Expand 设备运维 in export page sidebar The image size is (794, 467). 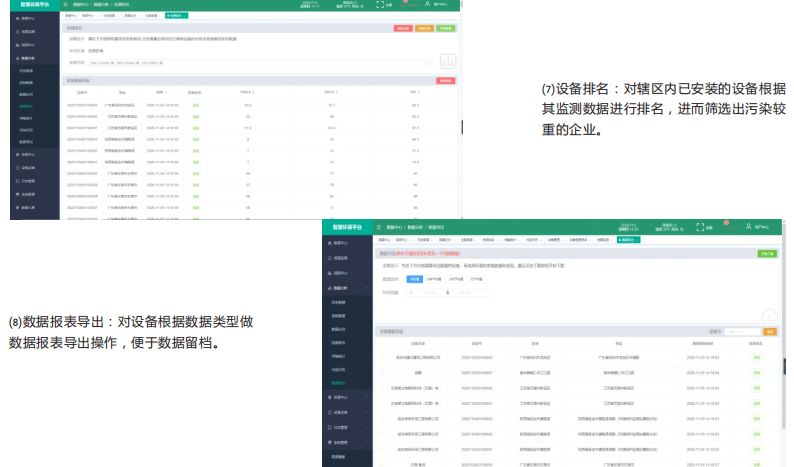pos(342,411)
